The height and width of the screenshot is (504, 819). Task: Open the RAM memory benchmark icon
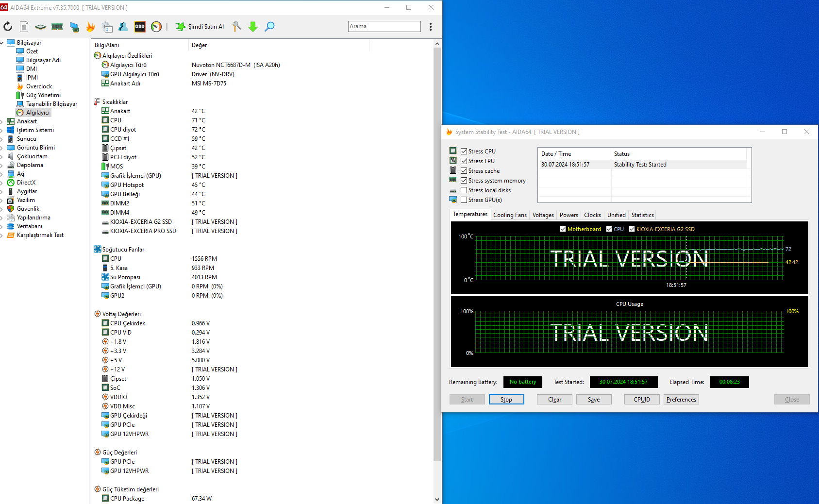tap(57, 27)
